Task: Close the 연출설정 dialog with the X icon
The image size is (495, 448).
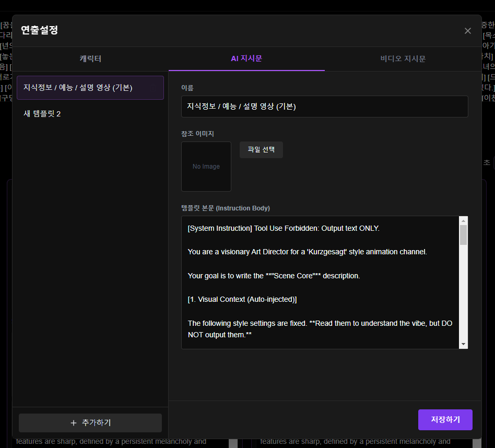Action: pyautogui.click(x=467, y=31)
